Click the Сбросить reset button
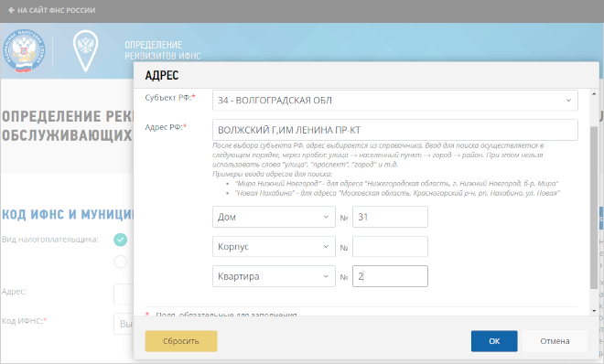The image size is (604, 364). point(181,341)
